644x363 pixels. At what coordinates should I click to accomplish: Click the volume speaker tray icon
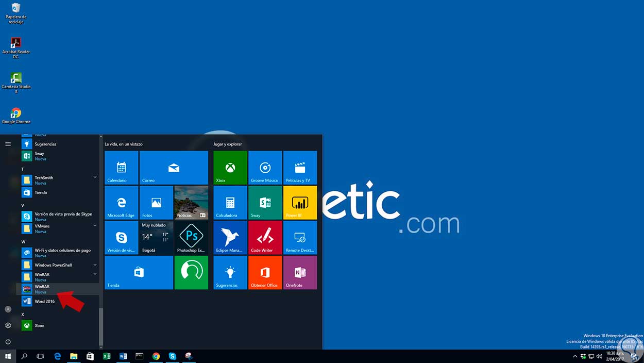599,356
